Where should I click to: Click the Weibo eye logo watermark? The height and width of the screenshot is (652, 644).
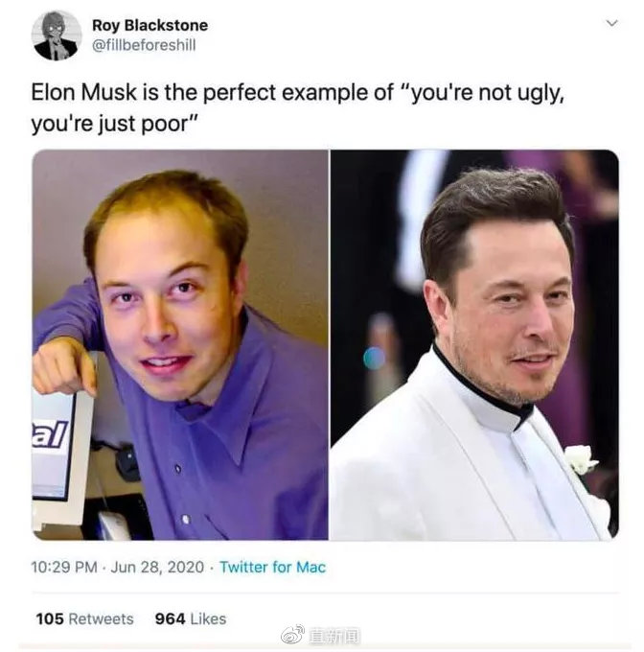[293, 635]
